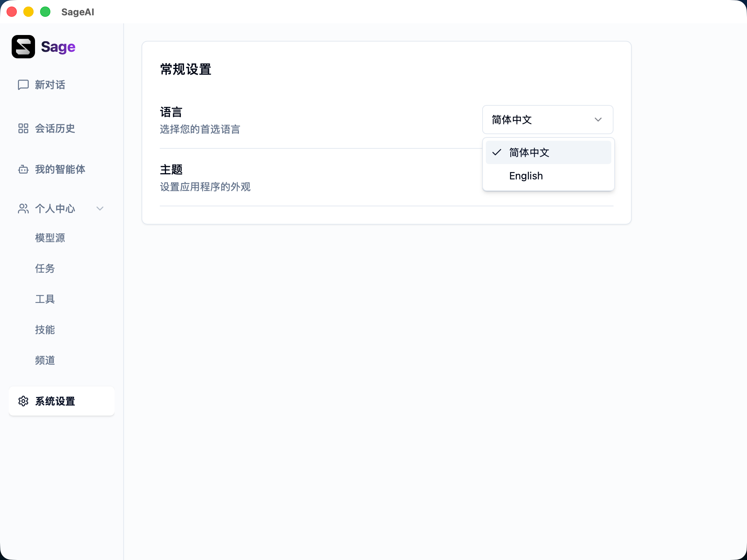Expand the language selection menu
This screenshot has width=747, height=560.
point(547,120)
